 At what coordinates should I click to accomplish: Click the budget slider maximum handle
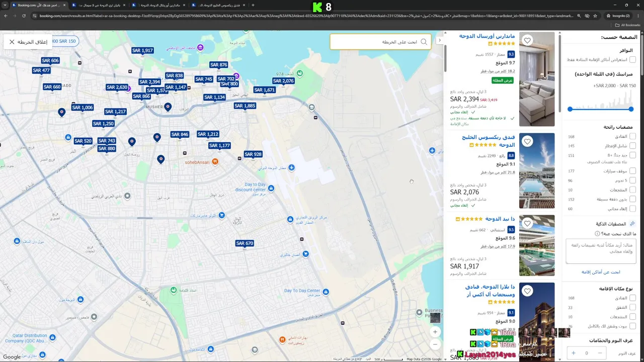point(631,109)
